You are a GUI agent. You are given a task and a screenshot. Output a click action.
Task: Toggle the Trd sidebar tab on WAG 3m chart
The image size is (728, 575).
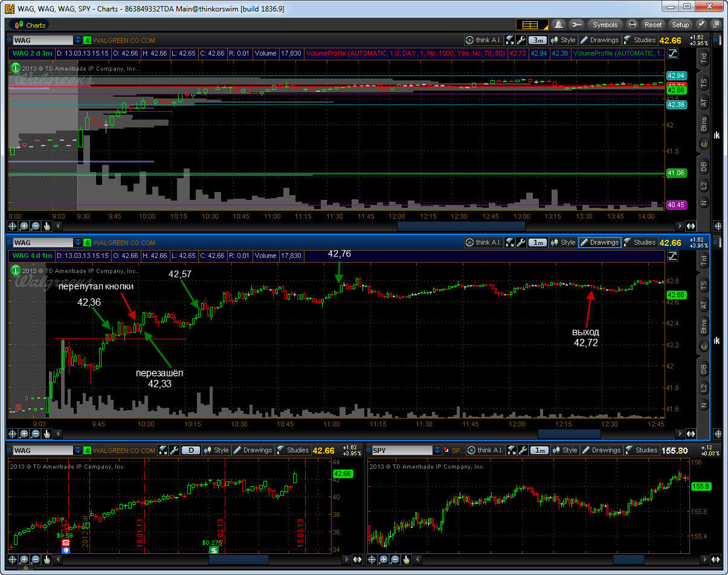point(704,59)
